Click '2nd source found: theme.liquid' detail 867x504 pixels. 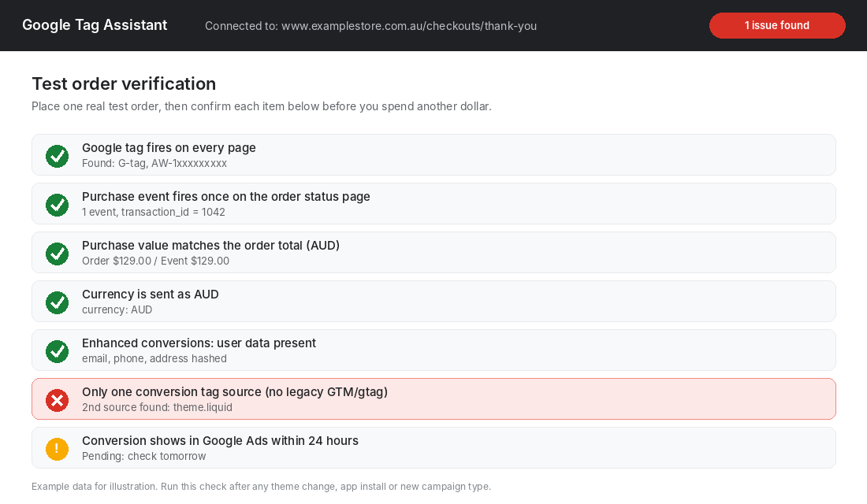(x=157, y=407)
